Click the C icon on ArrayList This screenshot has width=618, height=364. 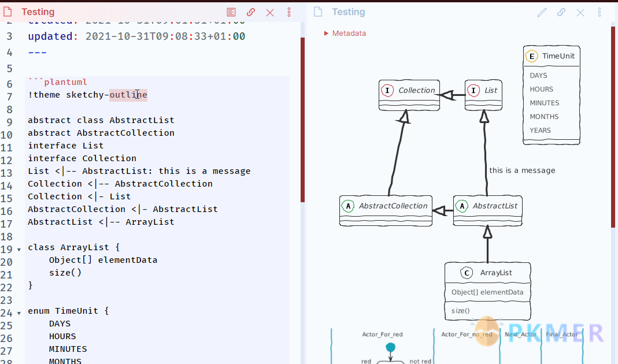pos(467,273)
